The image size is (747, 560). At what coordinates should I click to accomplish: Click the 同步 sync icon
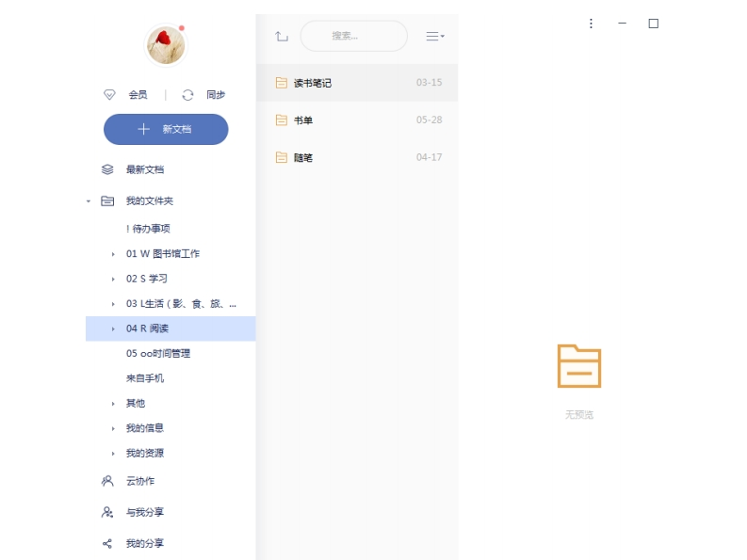pyautogui.click(x=187, y=95)
